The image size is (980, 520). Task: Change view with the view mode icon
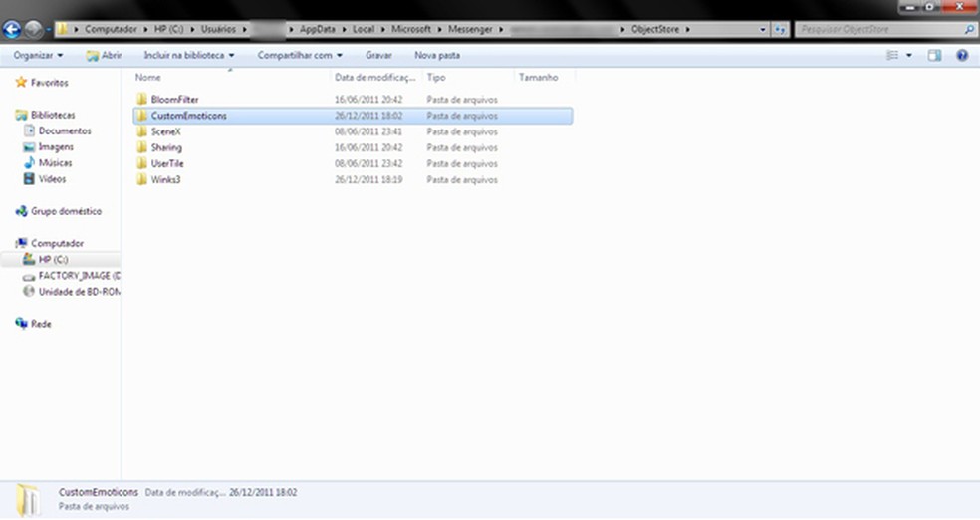892,55
